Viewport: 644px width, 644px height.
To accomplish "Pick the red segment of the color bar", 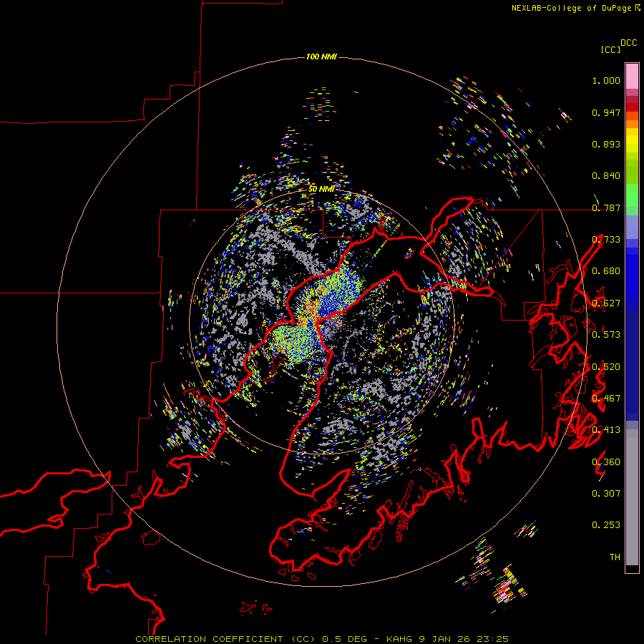I will 632,107.
